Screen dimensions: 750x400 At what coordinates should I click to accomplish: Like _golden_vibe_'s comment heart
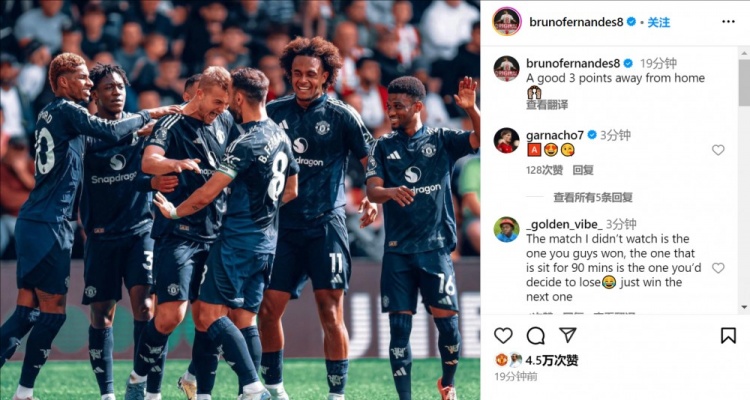718,268
